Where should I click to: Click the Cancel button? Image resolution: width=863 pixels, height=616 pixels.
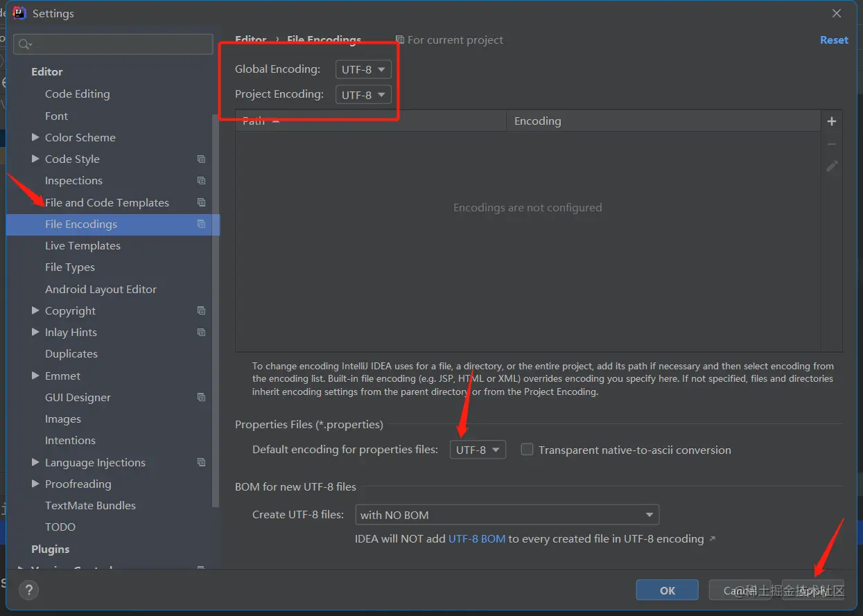740,590
